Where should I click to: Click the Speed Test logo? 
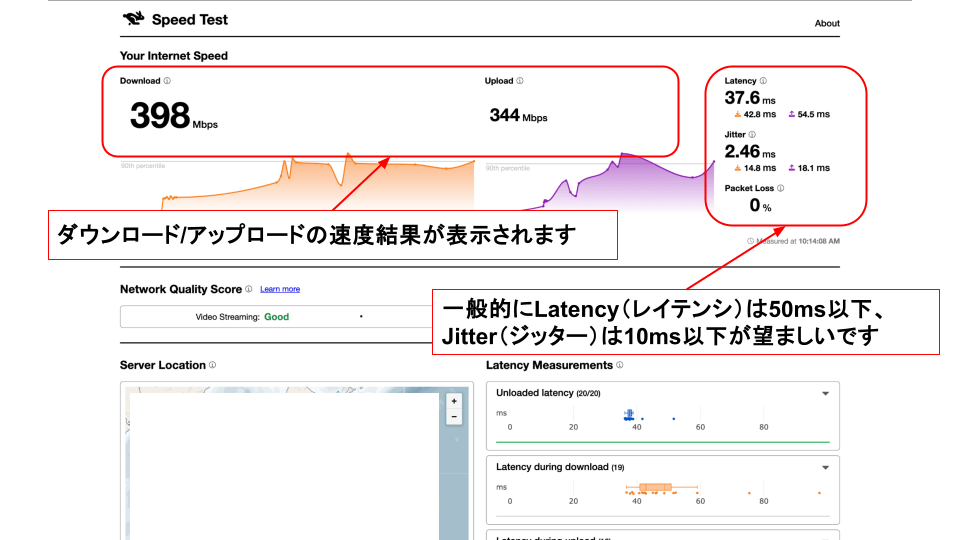click(133, 19)
